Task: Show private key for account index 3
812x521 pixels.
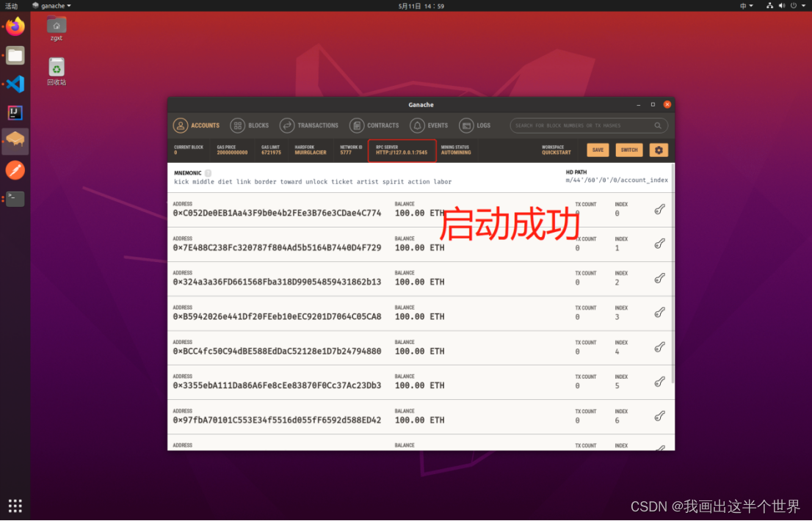Action: pos(659,313)
